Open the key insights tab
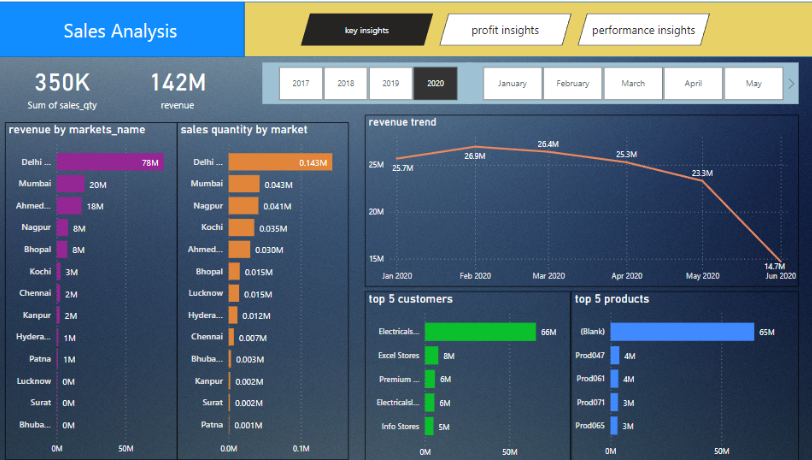 [366, 30]
